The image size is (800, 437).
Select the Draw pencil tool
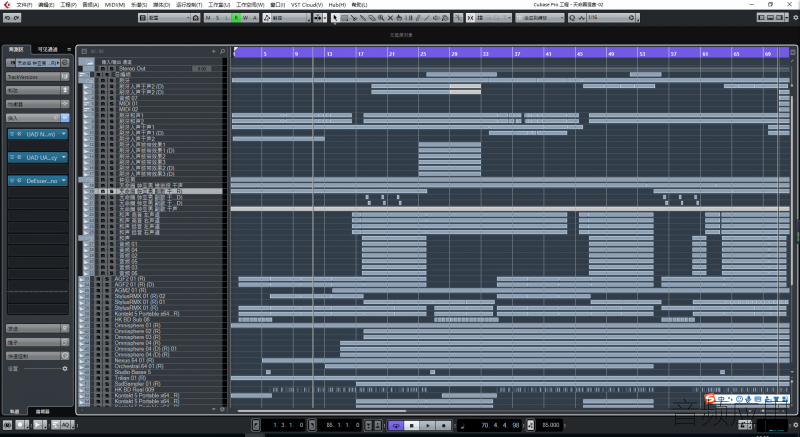pyautogui.click(x=418, y=18)
